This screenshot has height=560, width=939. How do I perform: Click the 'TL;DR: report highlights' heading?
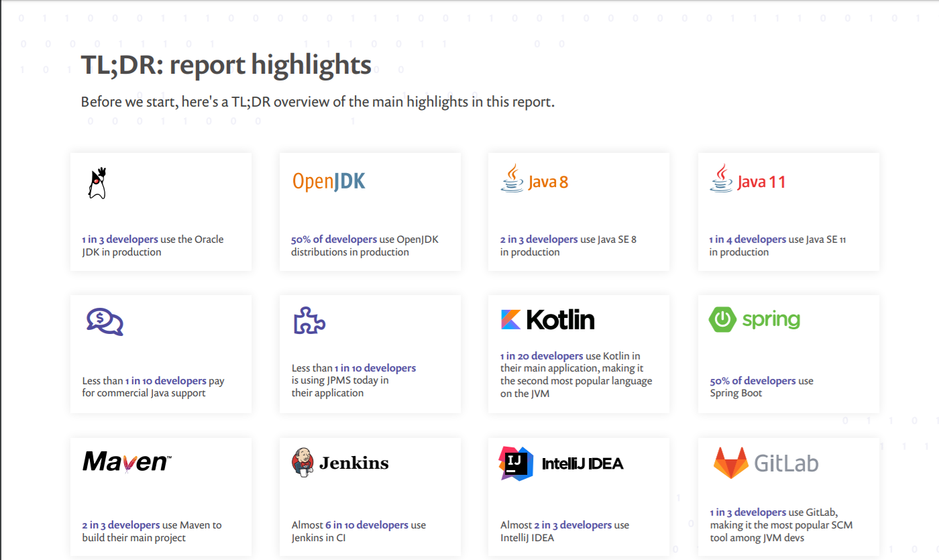click(x=226, y=65)
